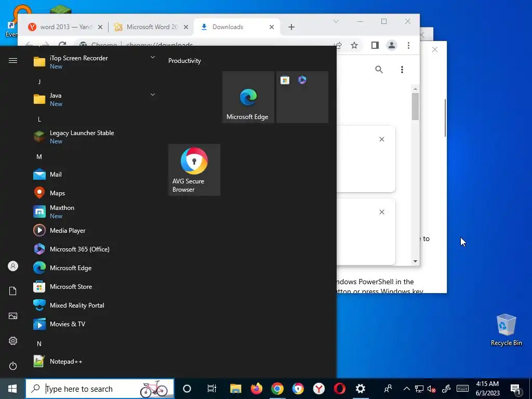
Task: Search downloads with the magnifier icon
Action: 379,70
